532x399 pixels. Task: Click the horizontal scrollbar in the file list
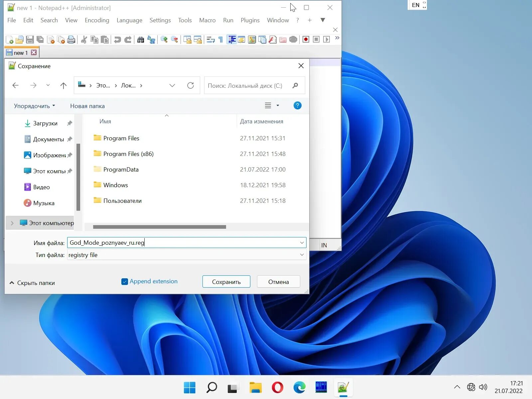tap(160, 227)
